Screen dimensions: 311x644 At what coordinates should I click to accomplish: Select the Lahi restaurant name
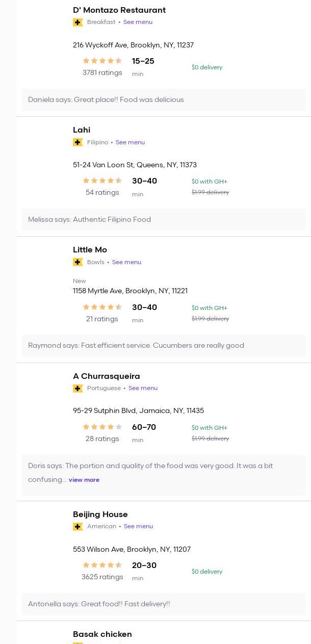click(x=82, y=130)
